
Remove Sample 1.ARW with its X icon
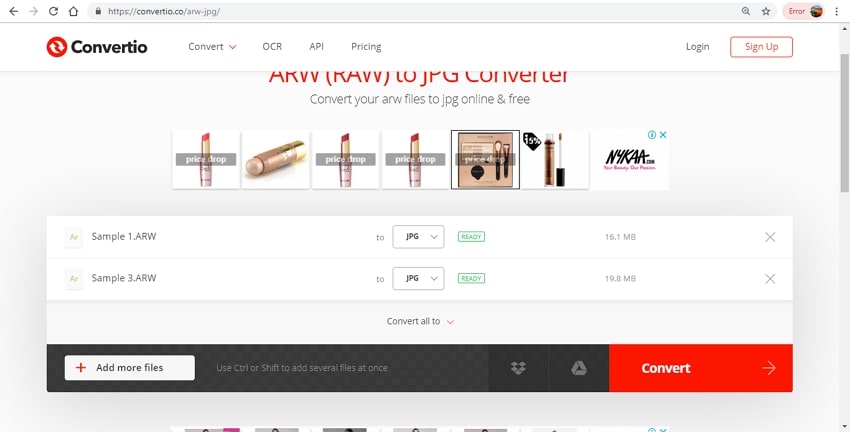(769, 237)
